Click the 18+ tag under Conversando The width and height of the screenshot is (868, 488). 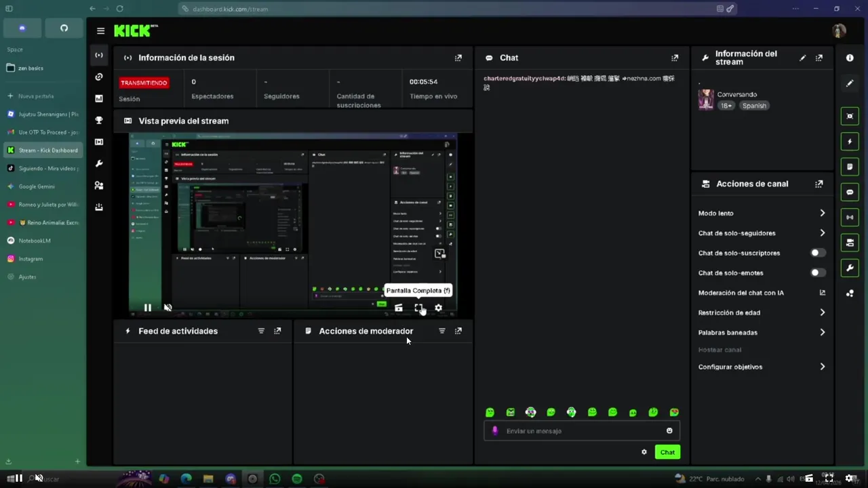point(726,106)
